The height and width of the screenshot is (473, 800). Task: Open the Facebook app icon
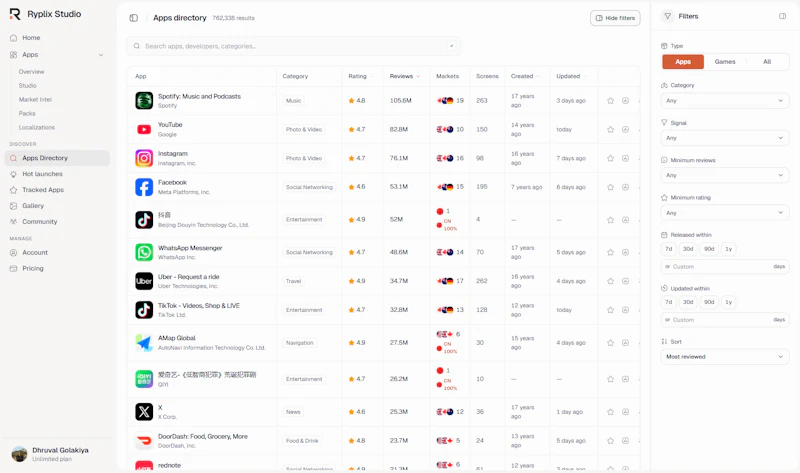click(144, 187)
